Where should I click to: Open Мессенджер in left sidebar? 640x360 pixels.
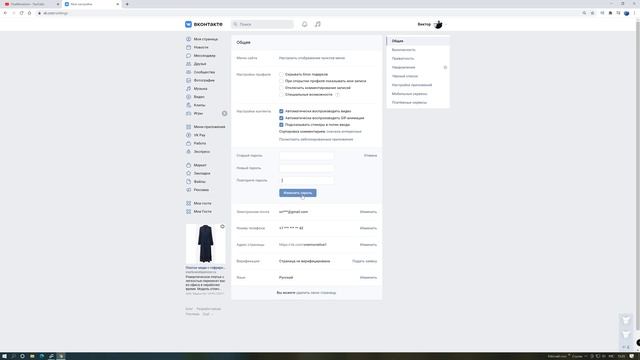click(x=204, y=56)
